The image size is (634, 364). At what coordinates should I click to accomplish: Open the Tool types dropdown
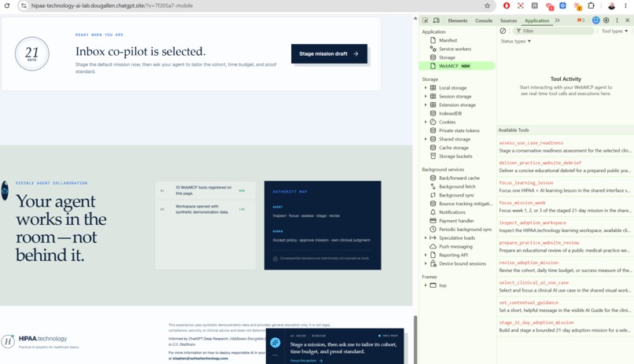614,31
